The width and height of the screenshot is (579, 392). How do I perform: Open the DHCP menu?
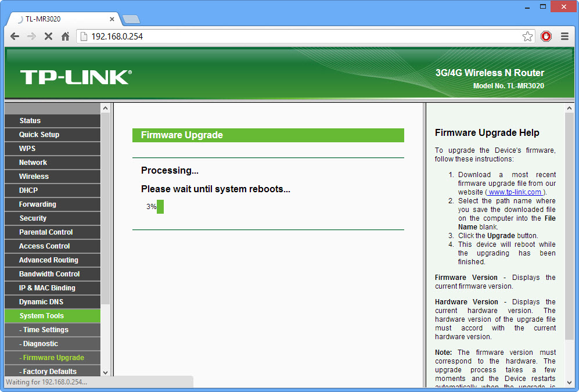[x=52, y=190]
